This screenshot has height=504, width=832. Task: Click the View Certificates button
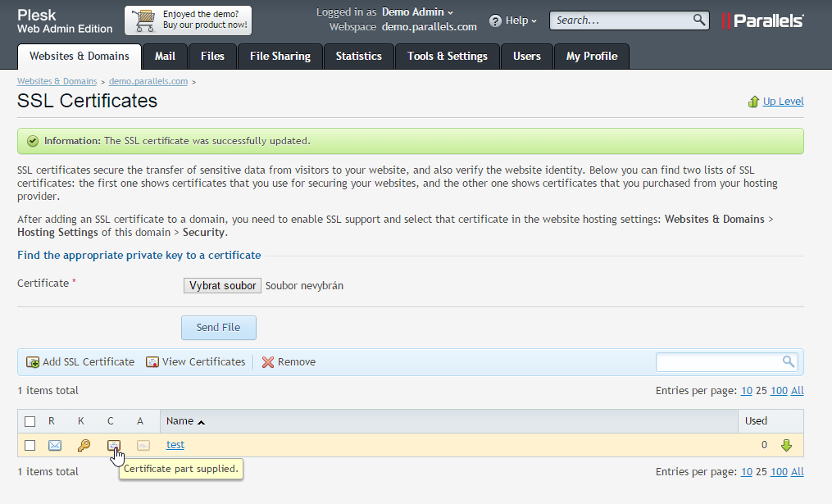[196, 362]
